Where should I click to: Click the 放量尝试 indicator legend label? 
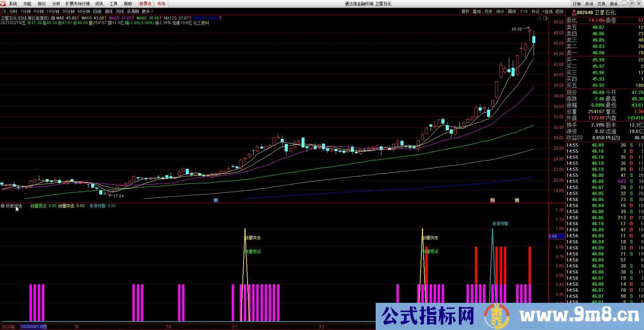43,206
